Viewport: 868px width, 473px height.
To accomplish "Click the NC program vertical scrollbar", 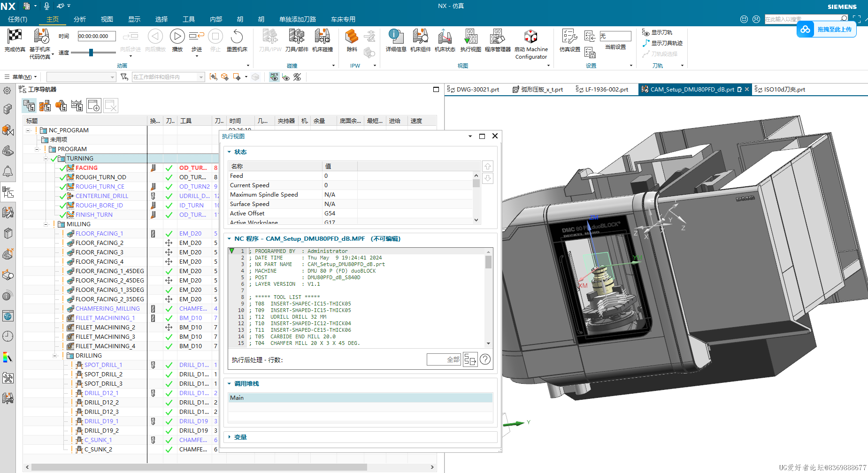I will click(488, 262).
